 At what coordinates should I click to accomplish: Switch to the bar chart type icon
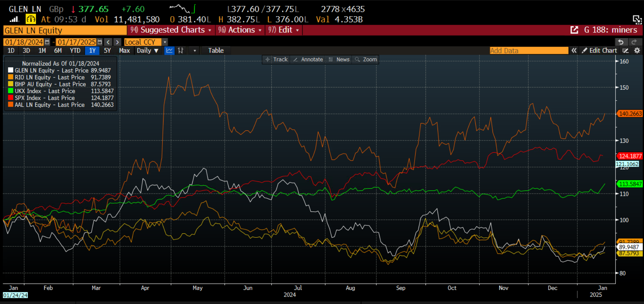click(181, 50)
